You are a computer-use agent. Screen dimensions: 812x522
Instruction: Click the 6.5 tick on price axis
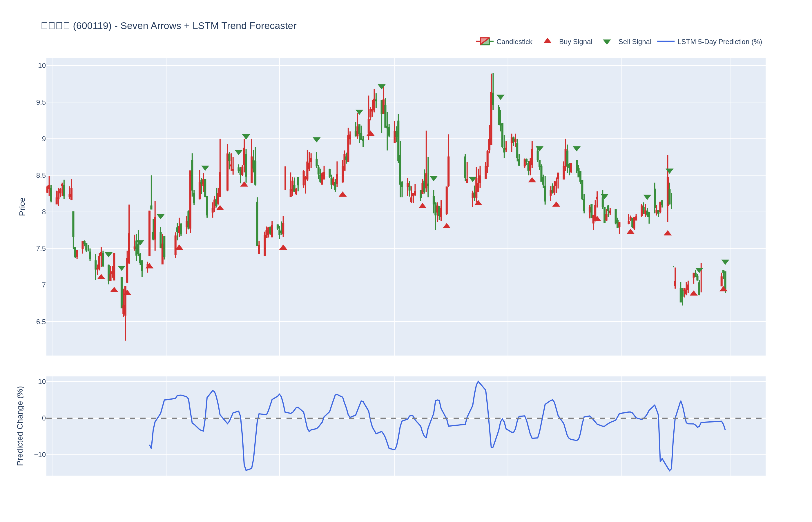click(41, 322)
